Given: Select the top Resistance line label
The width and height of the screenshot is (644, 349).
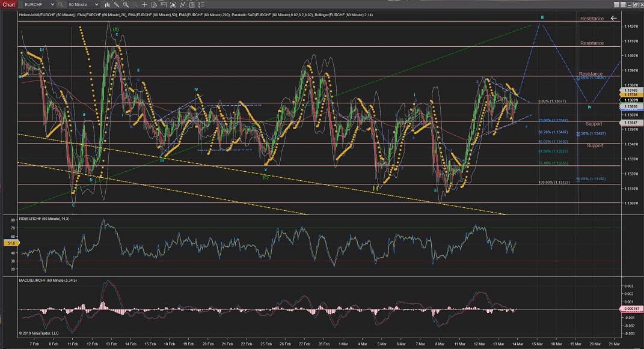Looking at the screenshot, I should click(592, 19).
